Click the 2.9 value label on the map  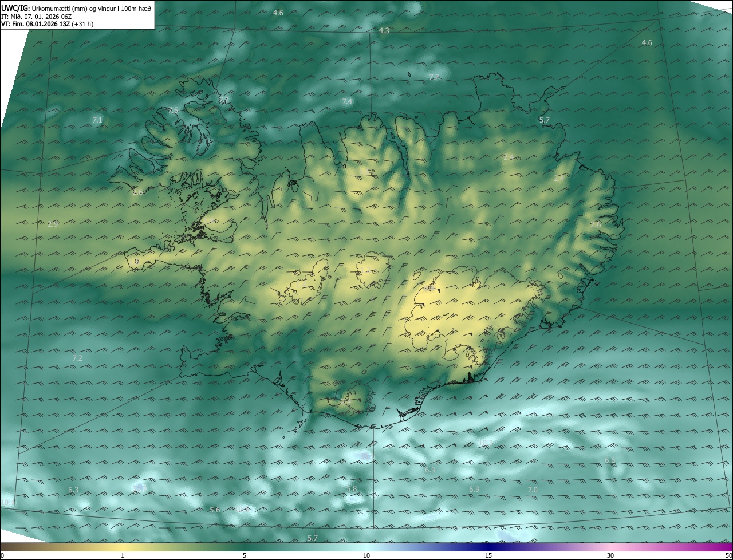pos(53,224)
